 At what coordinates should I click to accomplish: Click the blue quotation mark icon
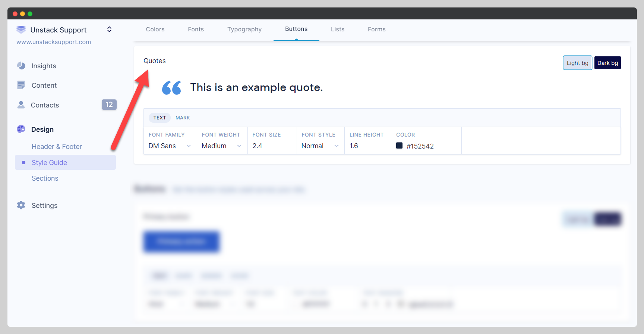[171, 88]
